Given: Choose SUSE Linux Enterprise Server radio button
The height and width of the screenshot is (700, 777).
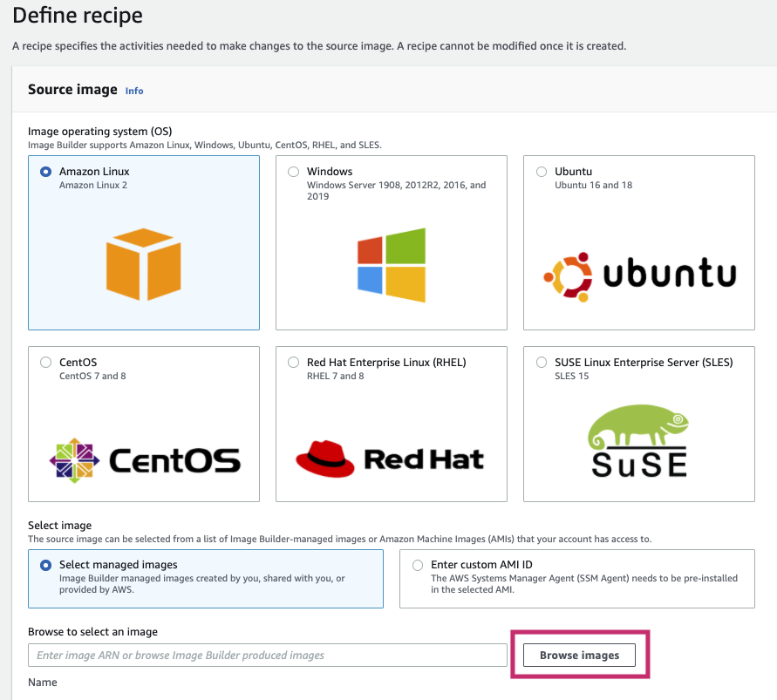Looking at the screenshot, I should pos(542,362).
